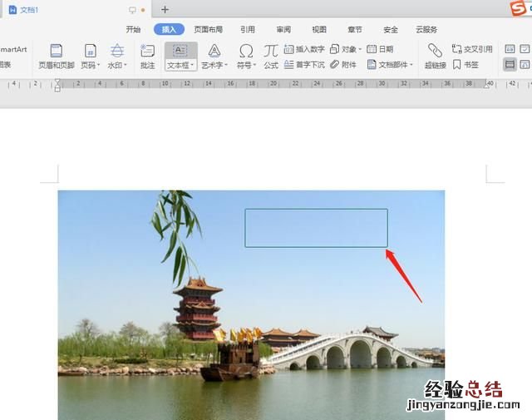The height and width of the screenshot is (420, 532).
Task: Open the 页码 page number dropdown
Action: (90, 65)
